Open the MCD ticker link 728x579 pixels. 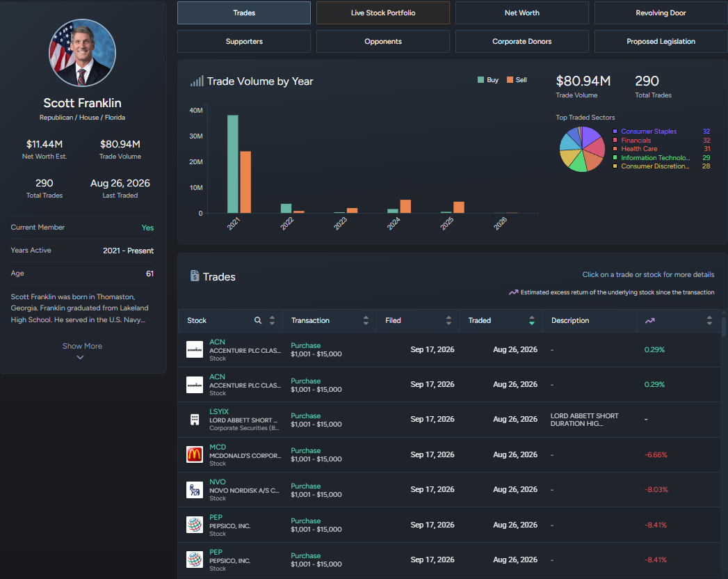[217, 447]
